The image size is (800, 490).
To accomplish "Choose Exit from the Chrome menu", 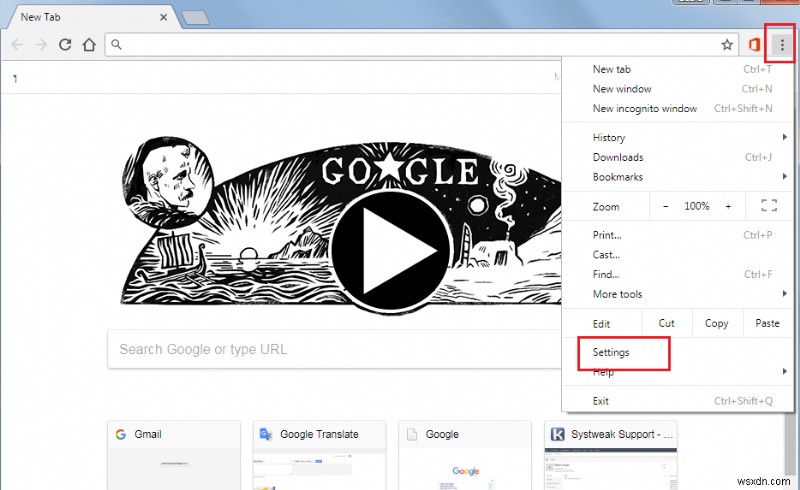I will pyautogui.click(x=678, y=401).
